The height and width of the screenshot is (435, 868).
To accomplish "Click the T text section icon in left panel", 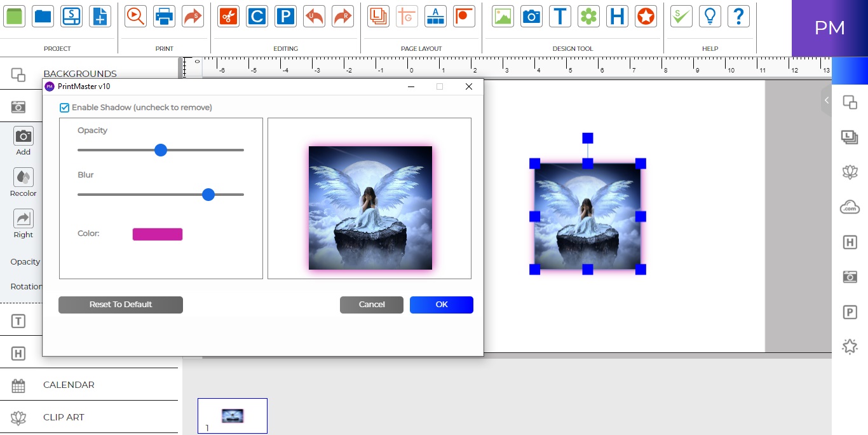I will point(18,321).
